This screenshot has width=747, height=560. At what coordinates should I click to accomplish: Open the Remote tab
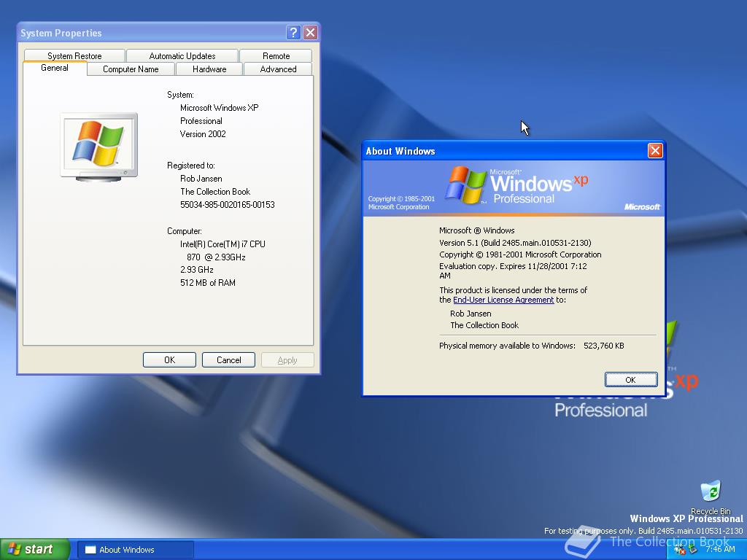pos(276,55)
